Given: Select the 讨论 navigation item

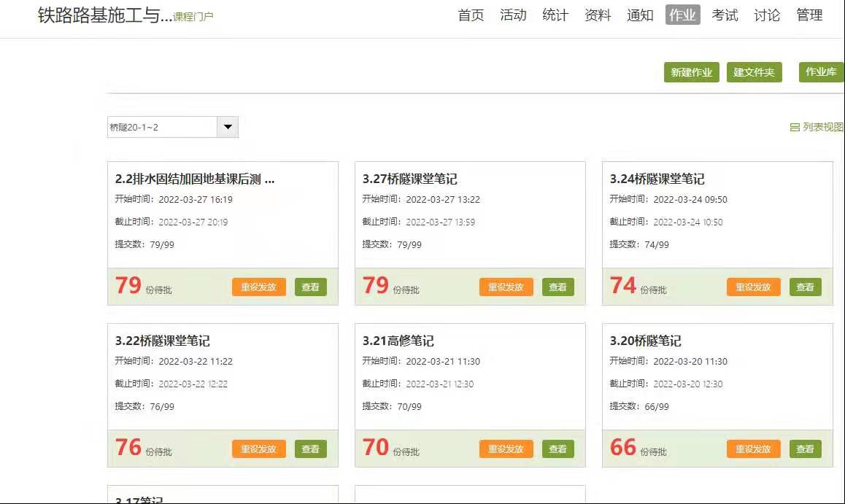Looking at the screenshot, I should tap(767, 15).
